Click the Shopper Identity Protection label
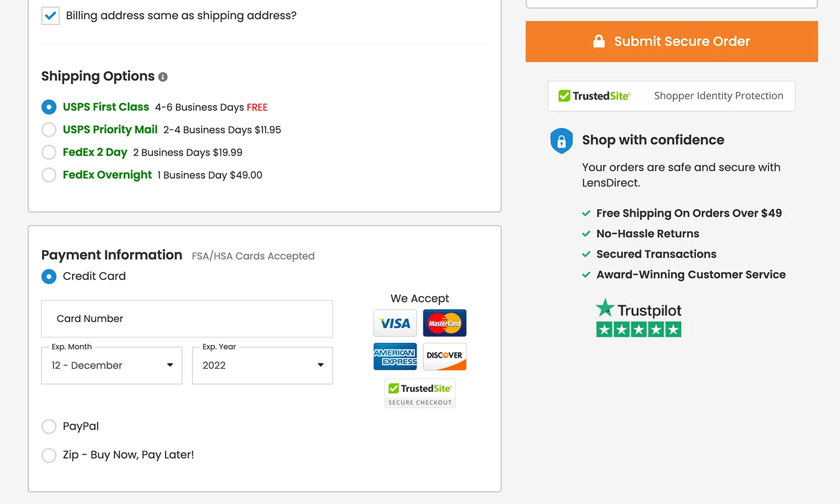 tap(718, 96)
